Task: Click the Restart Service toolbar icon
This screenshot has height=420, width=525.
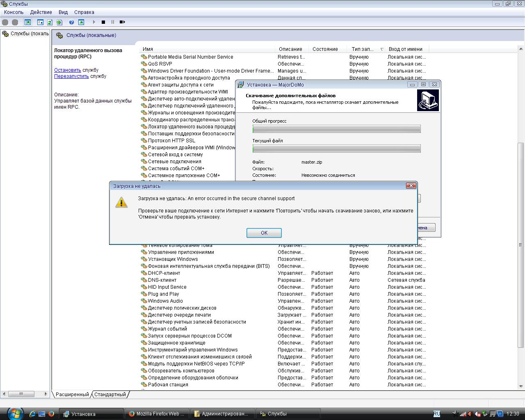Action: click(122, 22)
